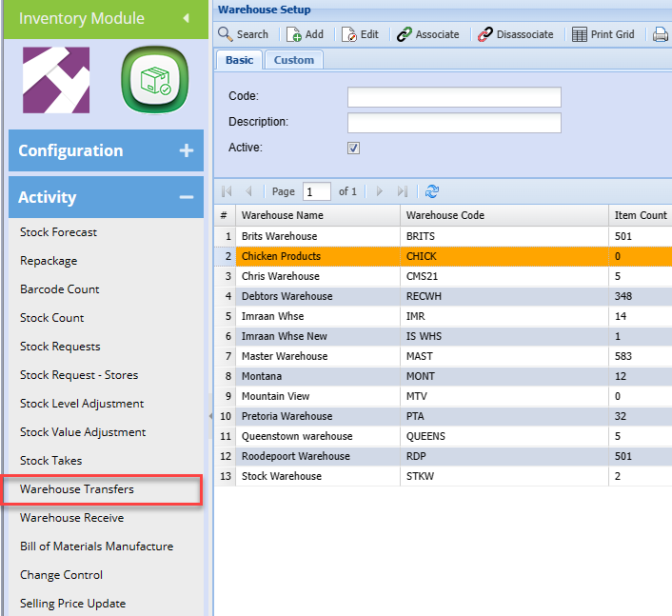Expand the Configuration section

click(186, 150)
